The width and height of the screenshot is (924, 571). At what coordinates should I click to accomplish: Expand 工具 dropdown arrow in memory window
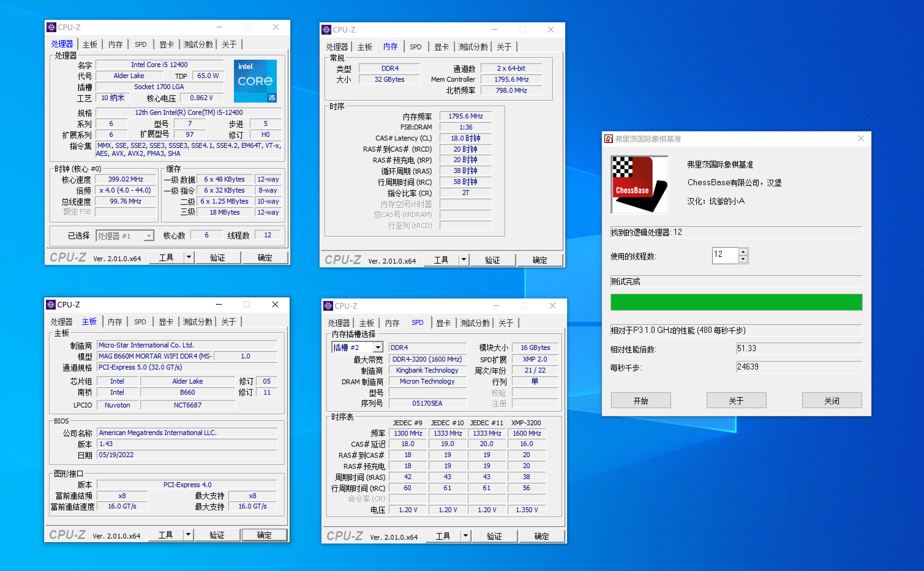click(464, 260)
